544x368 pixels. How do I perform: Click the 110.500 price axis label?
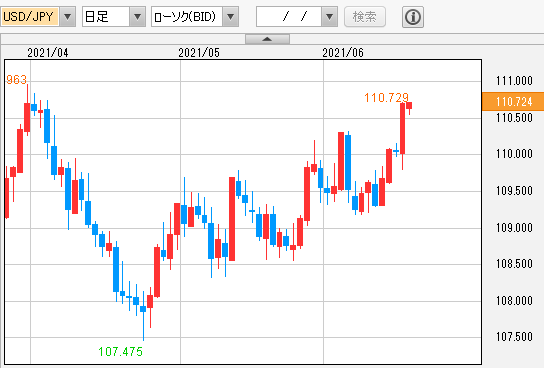(514, 118)
